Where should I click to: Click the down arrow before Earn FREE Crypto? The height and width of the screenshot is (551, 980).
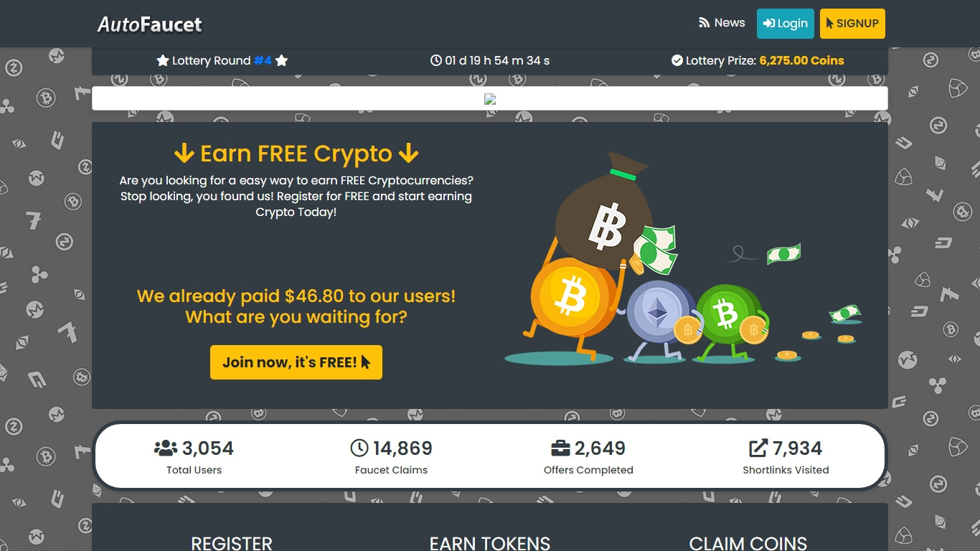tap(184, 154)
